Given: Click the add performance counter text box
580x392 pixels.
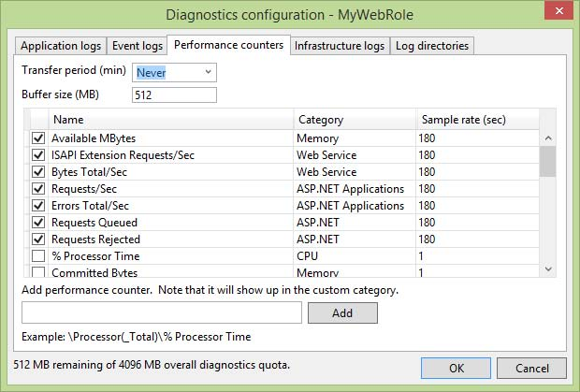Looking at the screenshot, I should click(x=161, y=312).
